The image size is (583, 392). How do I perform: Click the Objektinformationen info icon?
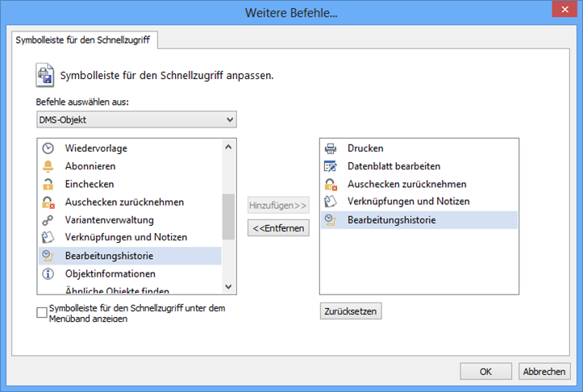coord(48,273)
